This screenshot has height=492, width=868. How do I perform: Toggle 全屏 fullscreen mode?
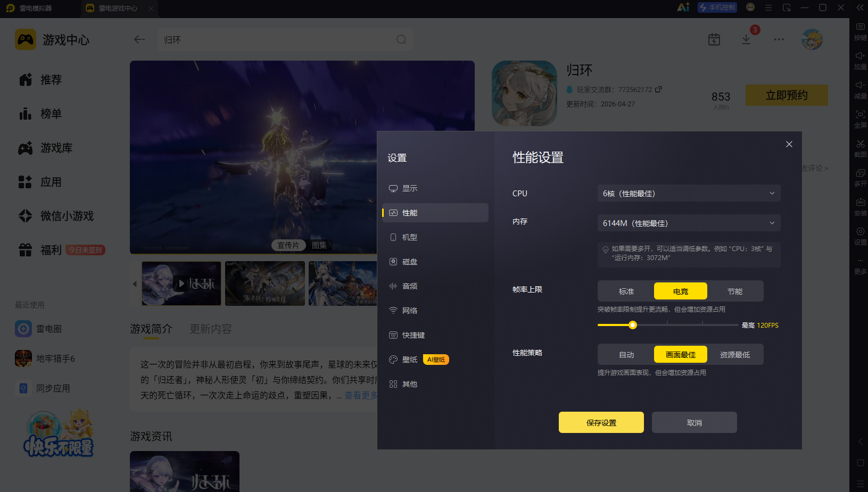860,119
